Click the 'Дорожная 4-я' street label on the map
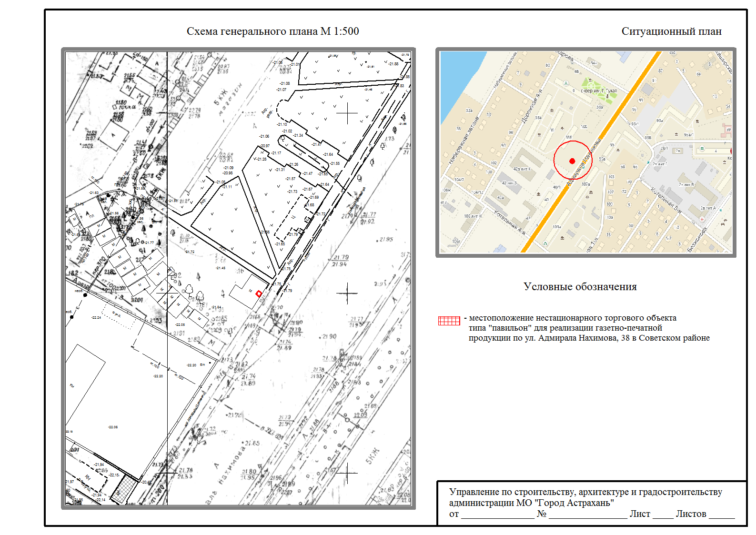The height and width of the screenshot is (535, 756). coord(531,107)
